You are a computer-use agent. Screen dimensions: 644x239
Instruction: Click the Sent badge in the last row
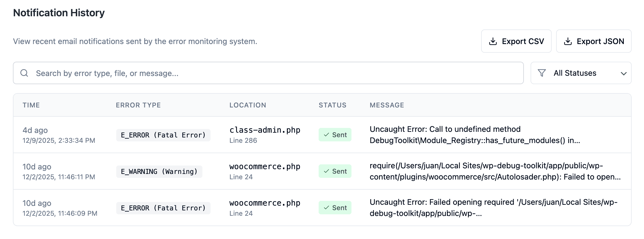(x=335, y=208)
